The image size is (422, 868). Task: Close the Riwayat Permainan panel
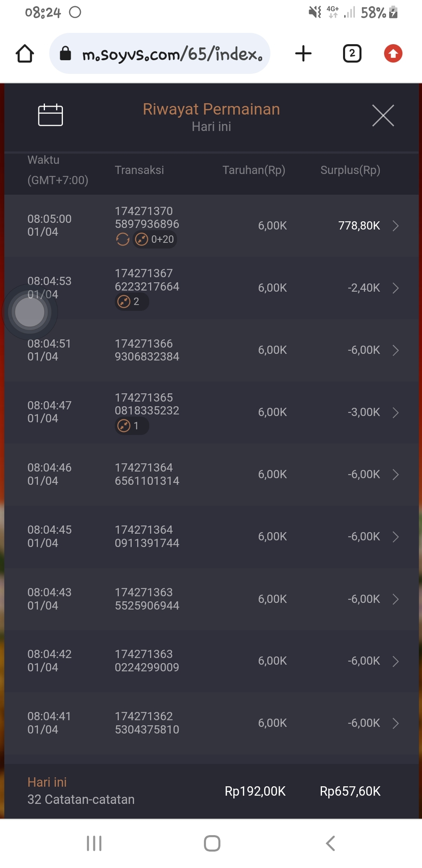click(383, 115)
